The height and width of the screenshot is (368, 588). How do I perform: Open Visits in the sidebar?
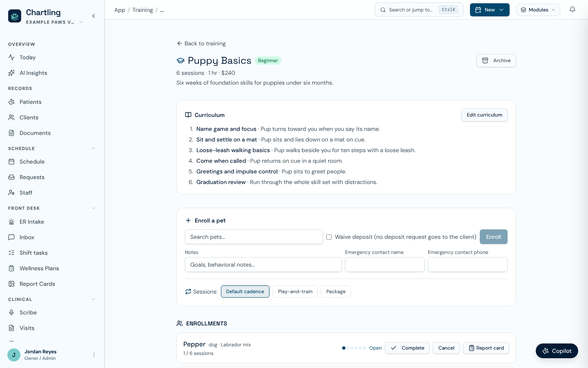click(x=52, y=328)
